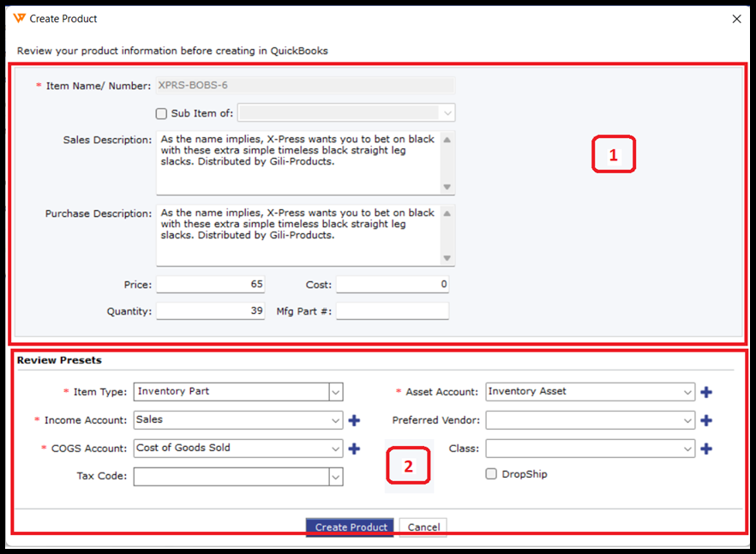Viewport: 756px width, 554px height.
Task: Enable the Sub Item of checkbox
Action: tap(161, 113)
